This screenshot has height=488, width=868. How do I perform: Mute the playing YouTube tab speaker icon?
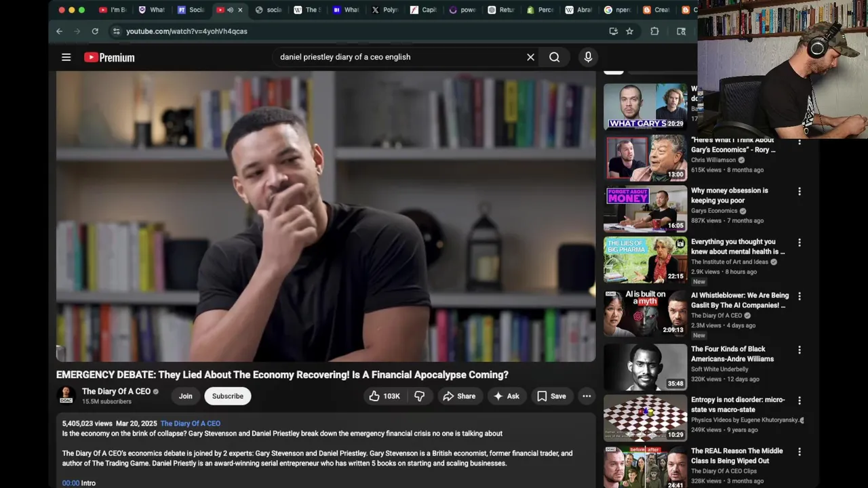click(x=230, y=10)
